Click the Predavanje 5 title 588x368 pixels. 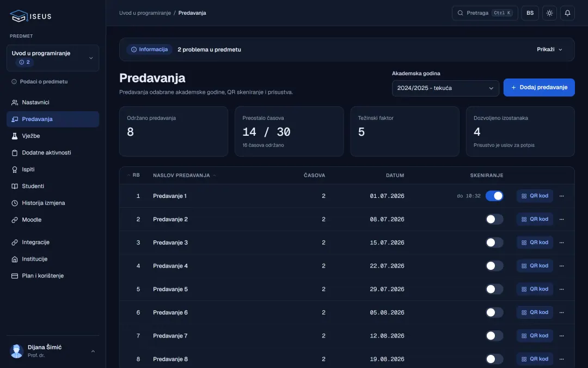pyautogui.click(x=170, y=289)
